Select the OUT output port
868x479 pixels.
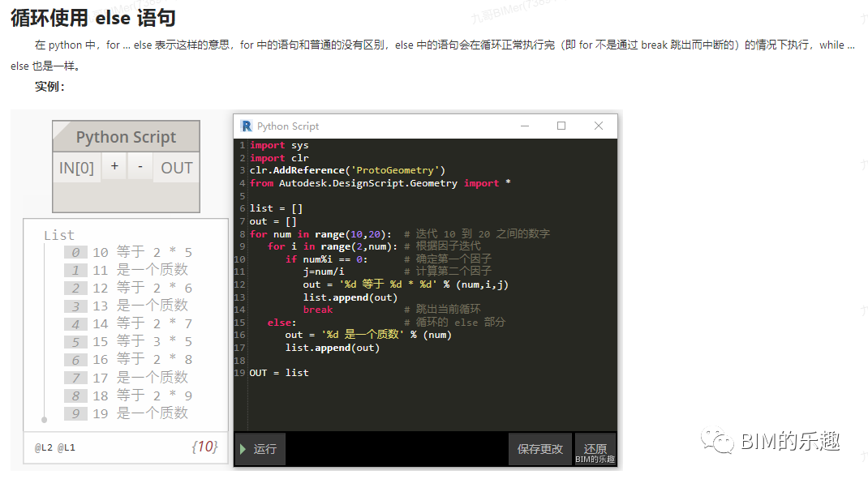coord(175,167)
